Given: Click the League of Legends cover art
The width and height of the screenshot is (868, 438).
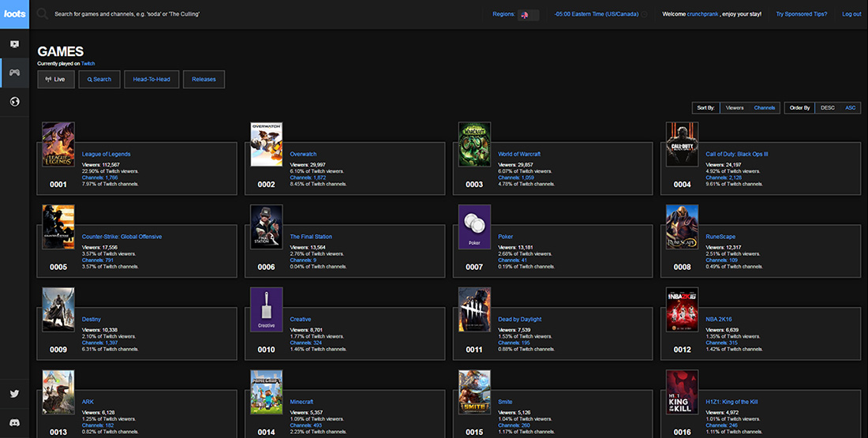Looking at the screenshot, I should tap(58, 144).
